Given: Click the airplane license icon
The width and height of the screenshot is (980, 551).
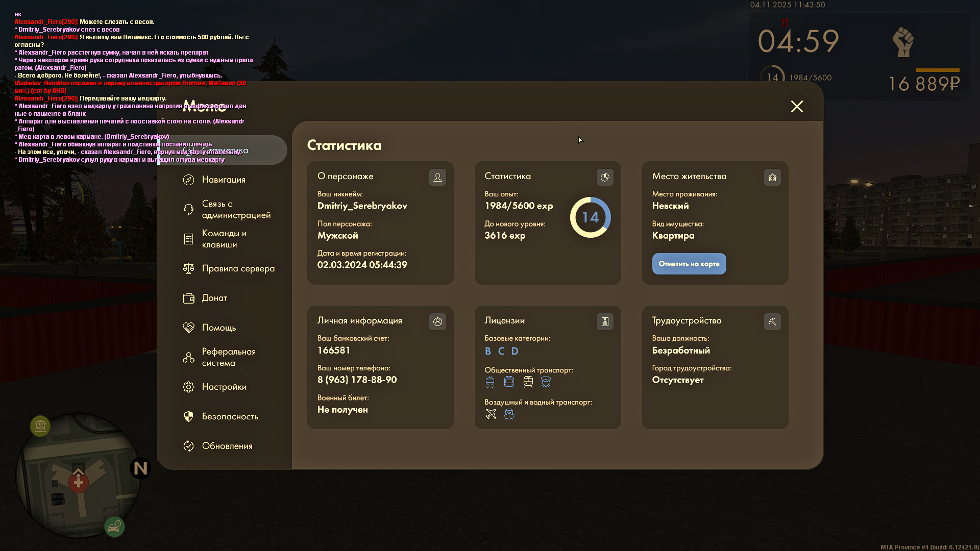Looking at the screenshot, I should [x=491, y=414].
